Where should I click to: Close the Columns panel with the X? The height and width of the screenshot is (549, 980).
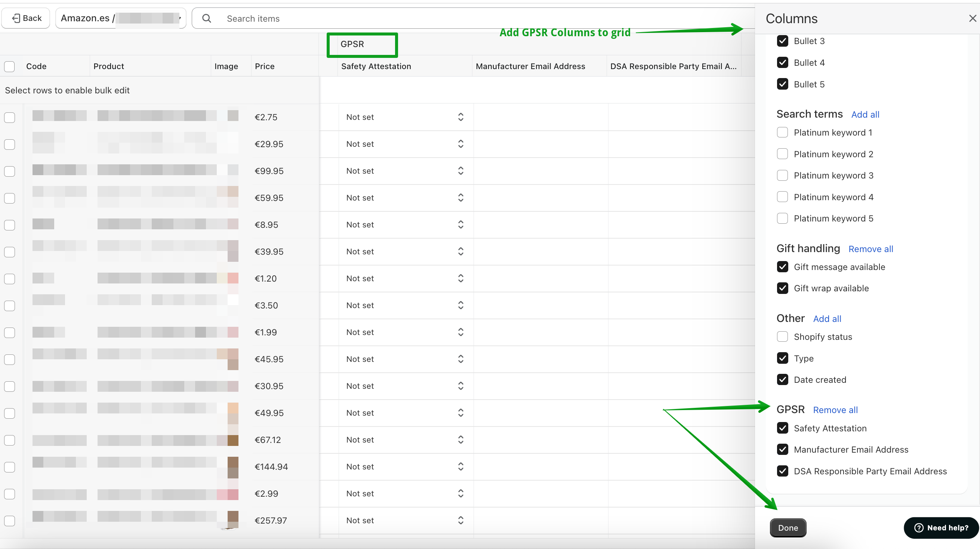tap(973, 18)
